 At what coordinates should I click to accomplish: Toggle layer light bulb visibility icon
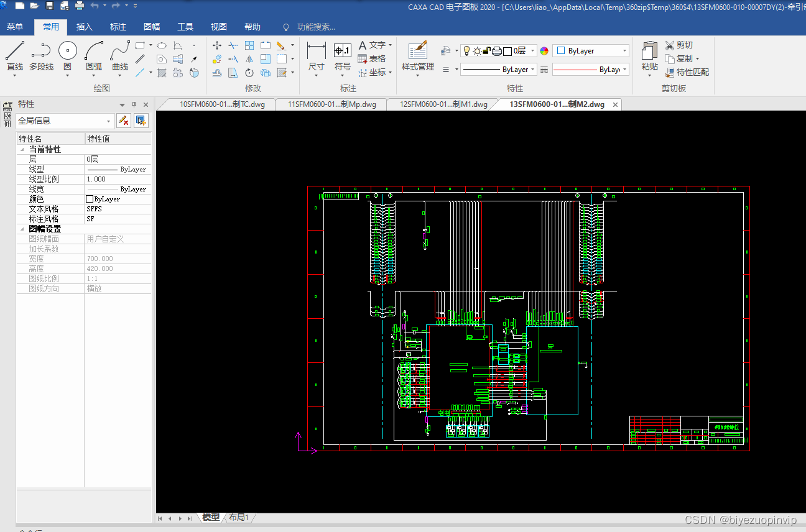tap(466, 51)
